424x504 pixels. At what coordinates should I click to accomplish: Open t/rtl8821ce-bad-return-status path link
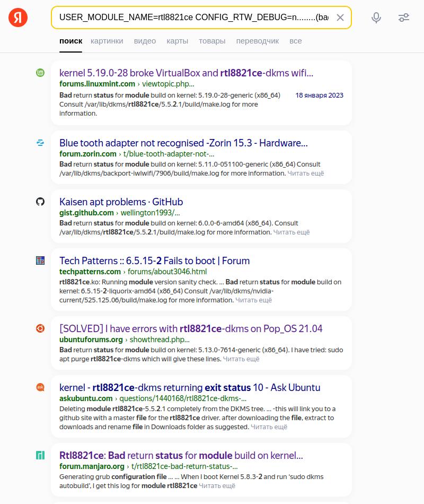184,466
